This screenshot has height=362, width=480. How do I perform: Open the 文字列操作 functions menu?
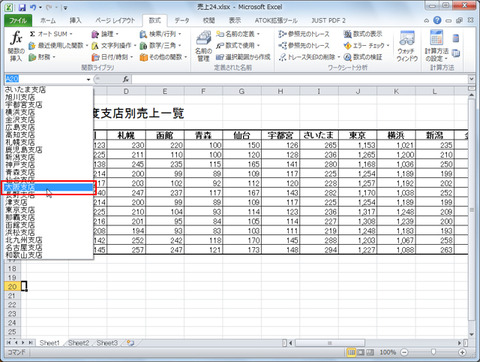coord(114,45)
